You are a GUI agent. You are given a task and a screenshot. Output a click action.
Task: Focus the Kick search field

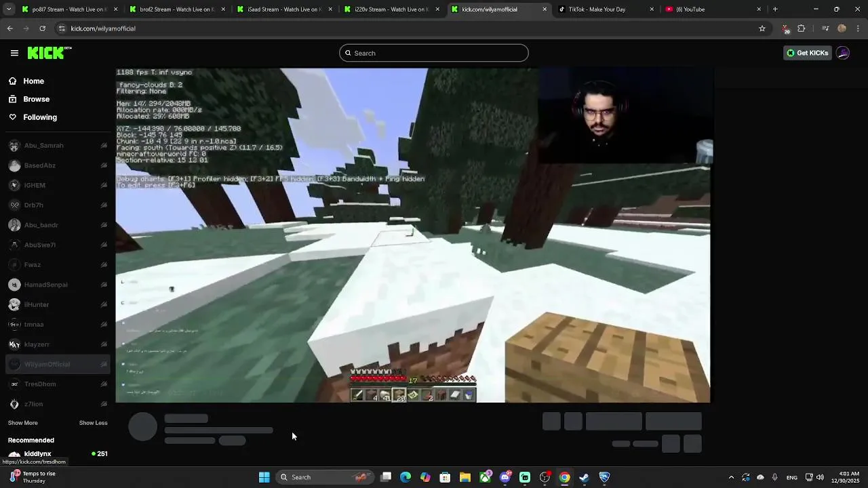(434, 53)
